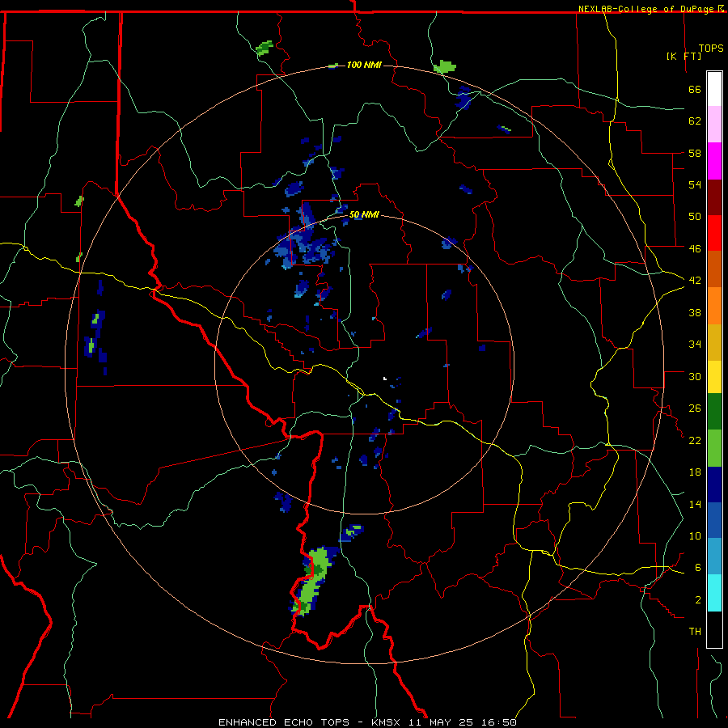Click the 30 scale label
728x728 pixels.
(x=695, y=376)
